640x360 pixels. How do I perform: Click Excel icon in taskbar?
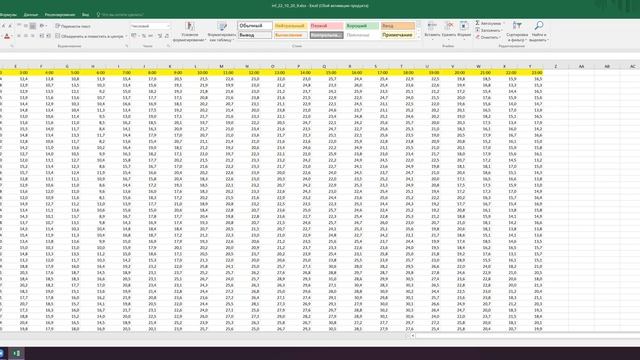point(16,353)
